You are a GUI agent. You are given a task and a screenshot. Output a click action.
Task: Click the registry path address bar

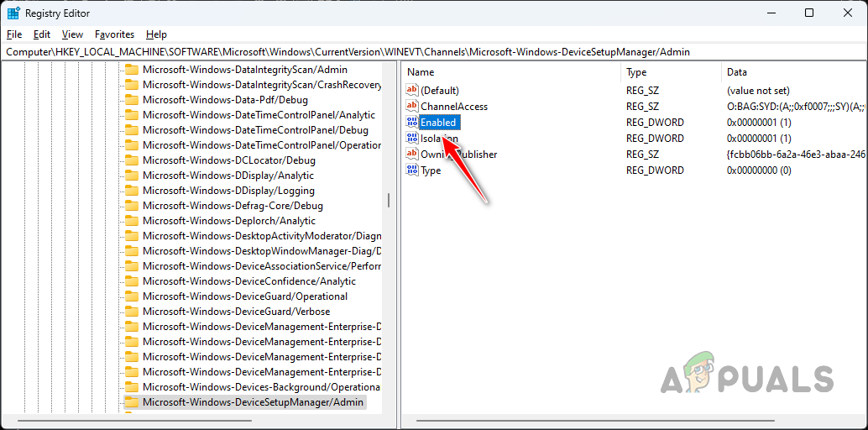pos(434,52)
